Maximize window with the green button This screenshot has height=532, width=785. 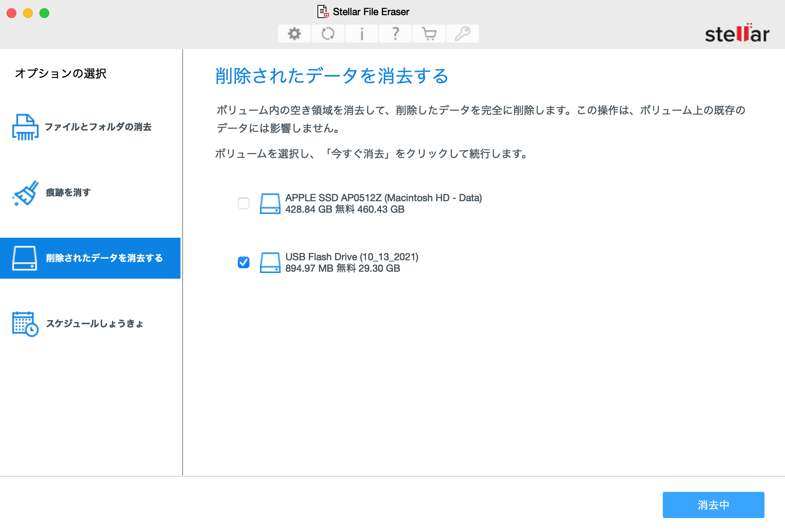pos(44,13)
